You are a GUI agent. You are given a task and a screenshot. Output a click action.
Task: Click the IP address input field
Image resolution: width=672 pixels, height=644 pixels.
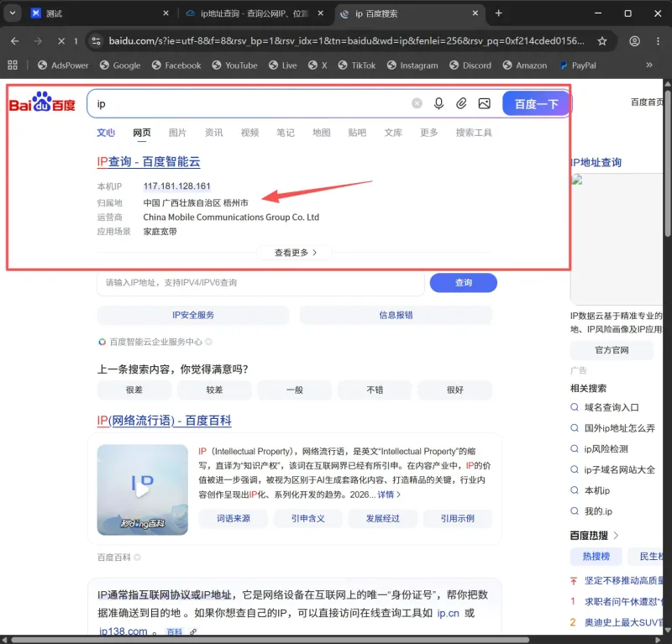click(x=260, y=283)
